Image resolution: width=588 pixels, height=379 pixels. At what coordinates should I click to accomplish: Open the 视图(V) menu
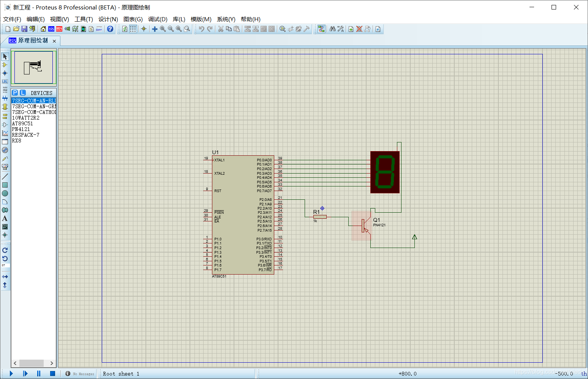[59, 19]
